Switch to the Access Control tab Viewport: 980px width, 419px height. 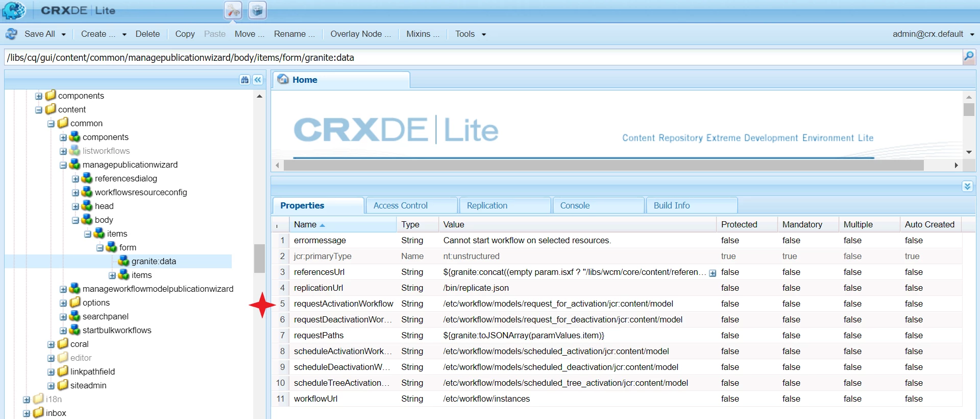coord(412,205)
